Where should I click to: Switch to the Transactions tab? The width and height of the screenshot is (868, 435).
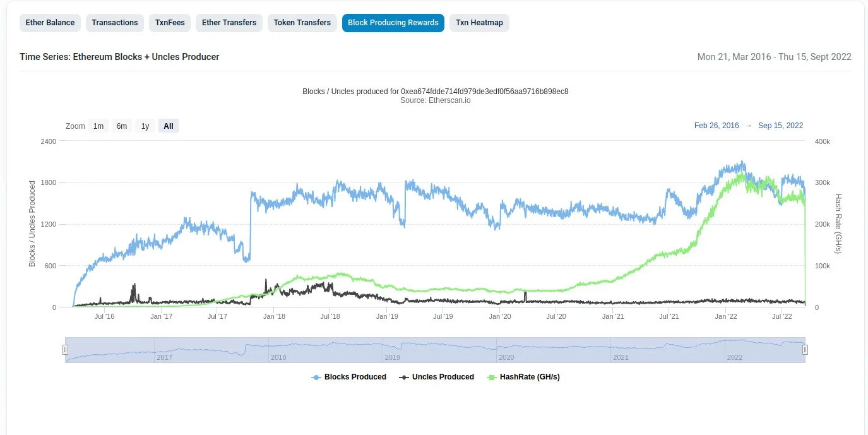point(114,23)
